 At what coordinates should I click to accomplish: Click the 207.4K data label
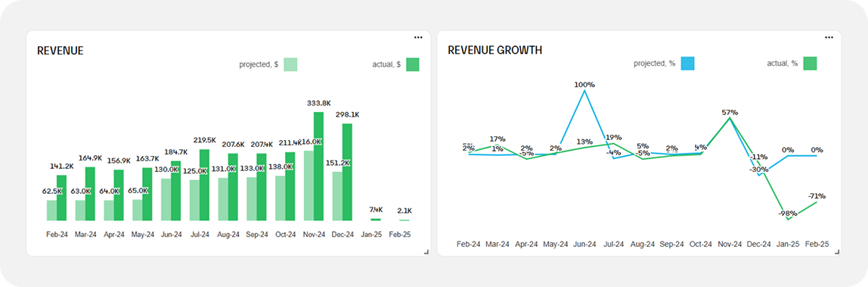click(x=262, y=144)
